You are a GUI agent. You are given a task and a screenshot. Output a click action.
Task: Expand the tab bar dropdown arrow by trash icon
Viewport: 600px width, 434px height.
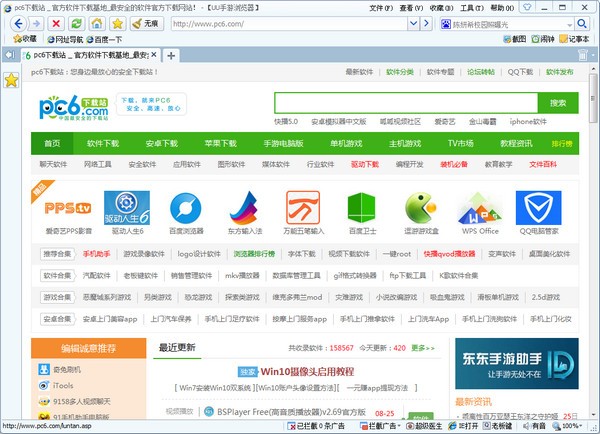pyautogui.click(x=593, y=55)
